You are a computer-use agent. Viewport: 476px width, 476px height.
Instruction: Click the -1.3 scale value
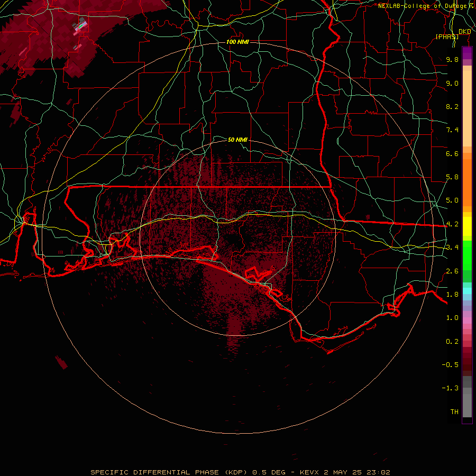point(450,388)
